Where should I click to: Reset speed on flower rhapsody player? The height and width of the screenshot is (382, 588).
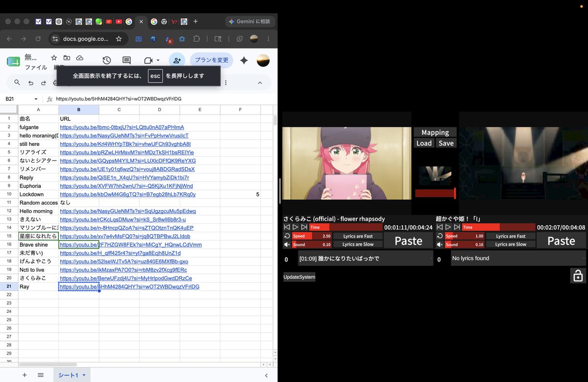coord(287,236)
